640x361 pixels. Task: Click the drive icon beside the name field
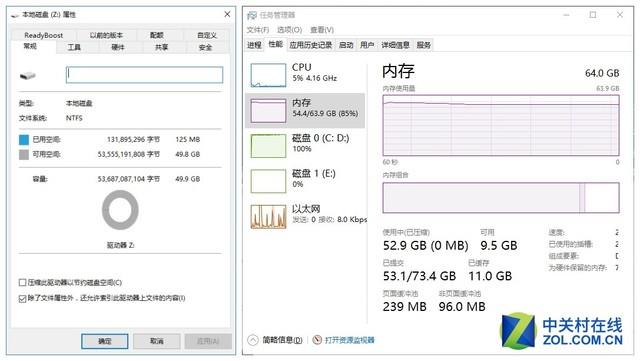[x=28, y=76]
